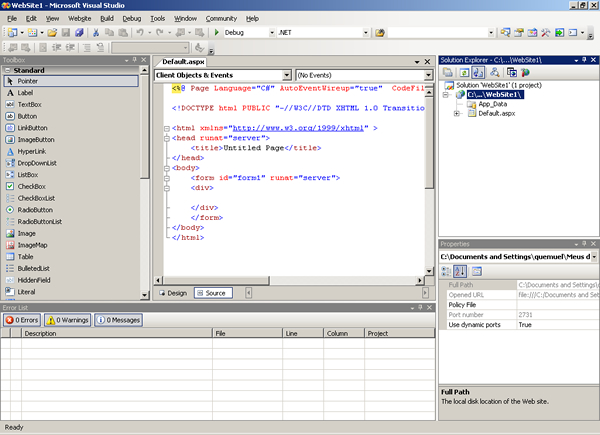
Task: Click Solution Explorer Properties icon
Action: 448,72
